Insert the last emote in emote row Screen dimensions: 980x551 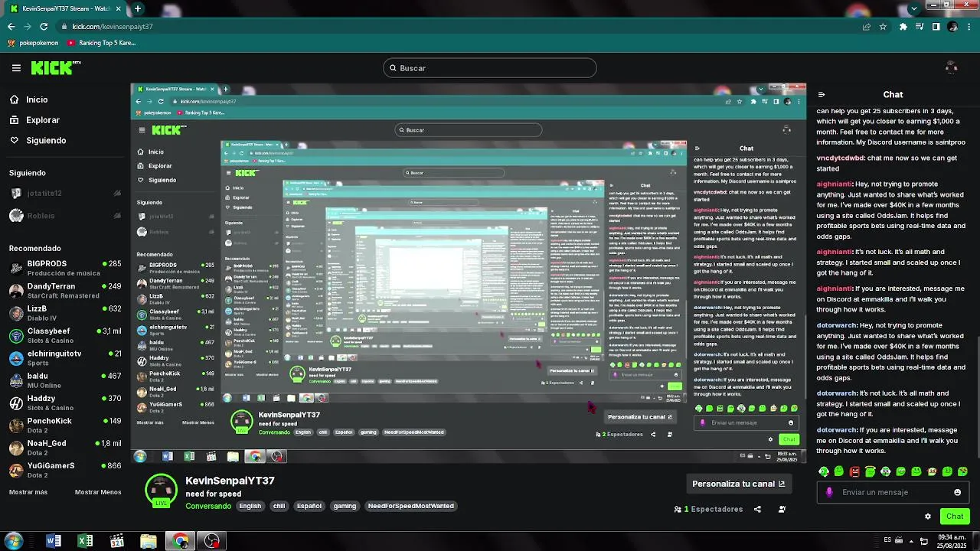962,471
